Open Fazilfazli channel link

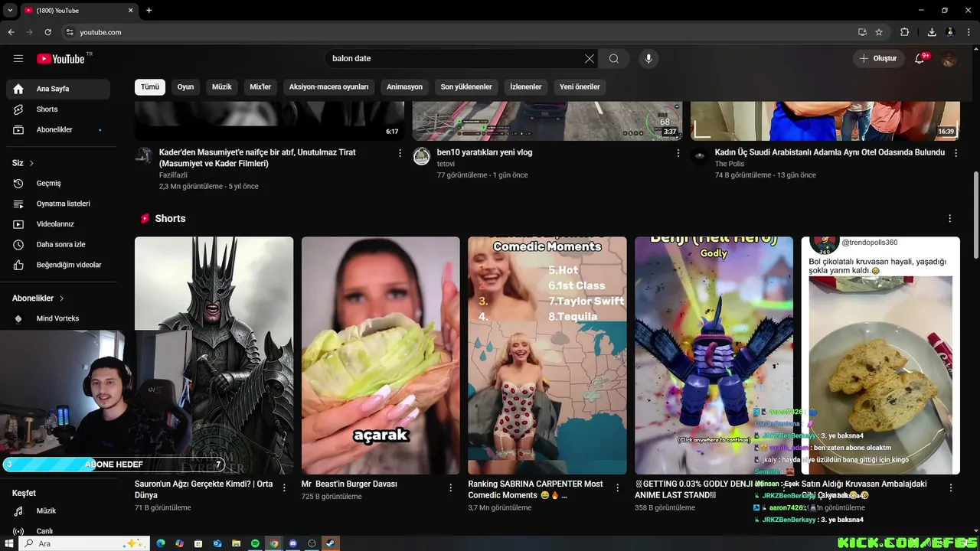(x=173, y=175)
